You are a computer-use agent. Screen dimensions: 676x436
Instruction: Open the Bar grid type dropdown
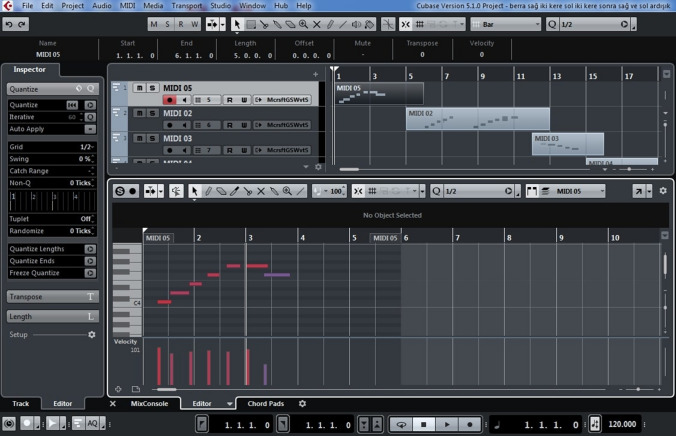pos(506,25)
